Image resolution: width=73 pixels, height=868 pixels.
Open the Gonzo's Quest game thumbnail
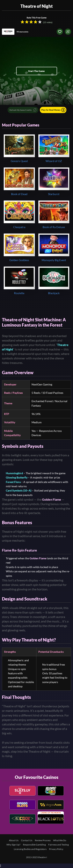click(19, 146)
